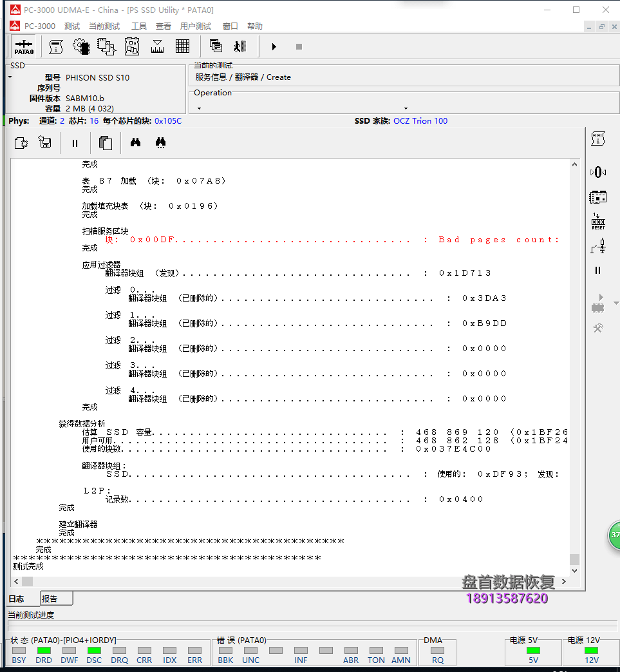
Task: Expand the SSD info panel arrow
Action: pos(10,77)
